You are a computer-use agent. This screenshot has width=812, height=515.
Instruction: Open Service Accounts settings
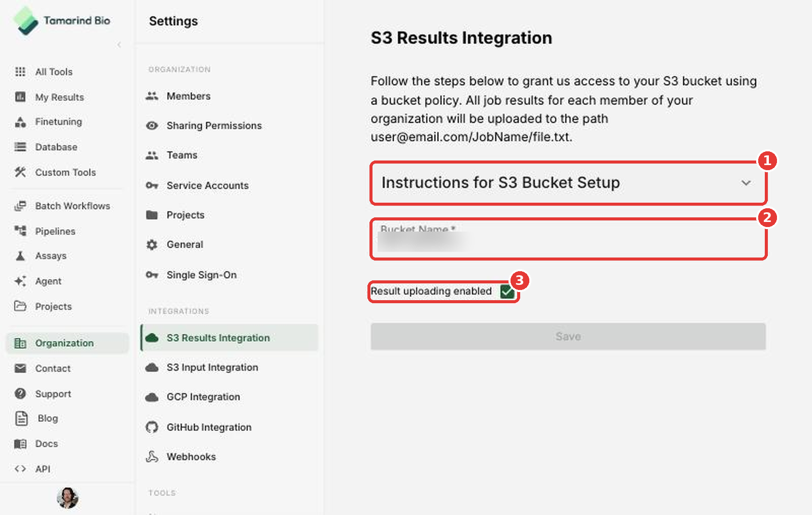(x=229, y=185)
